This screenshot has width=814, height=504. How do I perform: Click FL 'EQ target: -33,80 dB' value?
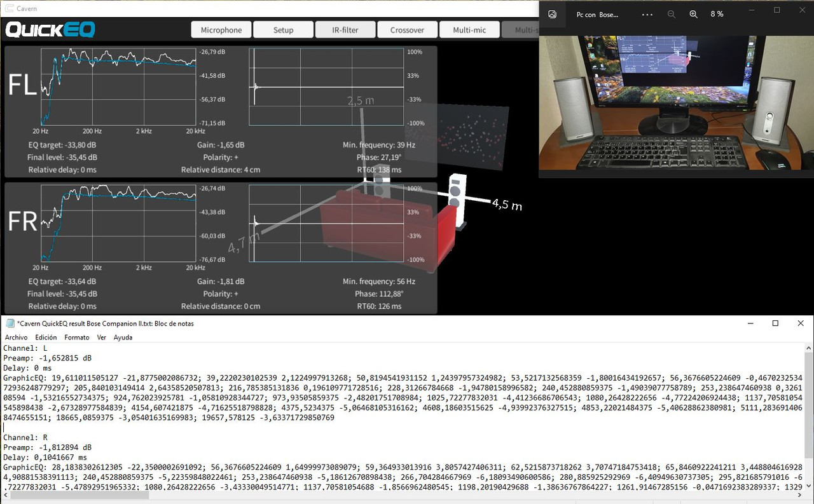coord(62,145)
